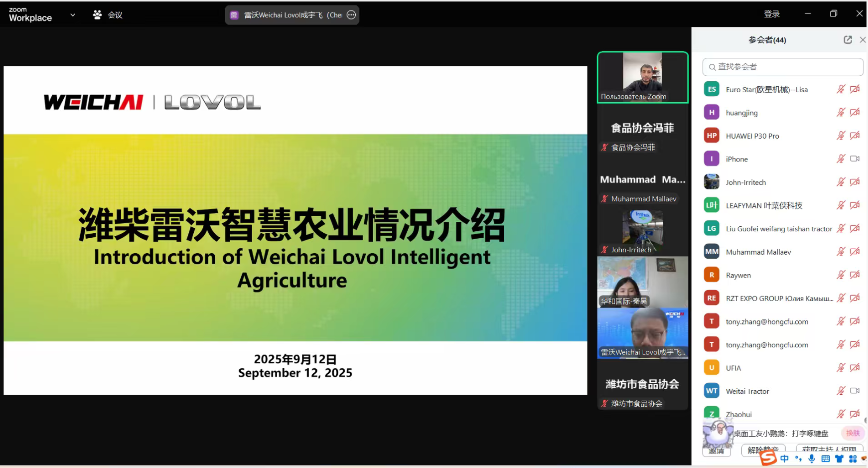Click muted mic icon for LEAFYMAN 叶菜侠科技
Screen dimensions: 868x468
[x=841, y=205]
